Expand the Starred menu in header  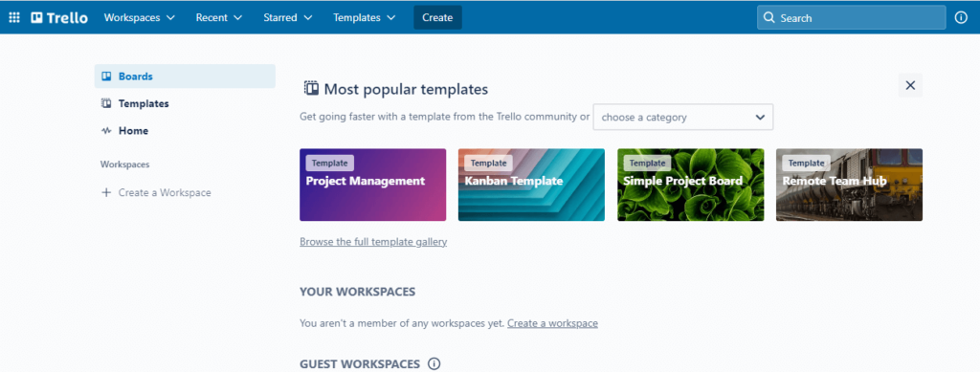pos(287,17)
